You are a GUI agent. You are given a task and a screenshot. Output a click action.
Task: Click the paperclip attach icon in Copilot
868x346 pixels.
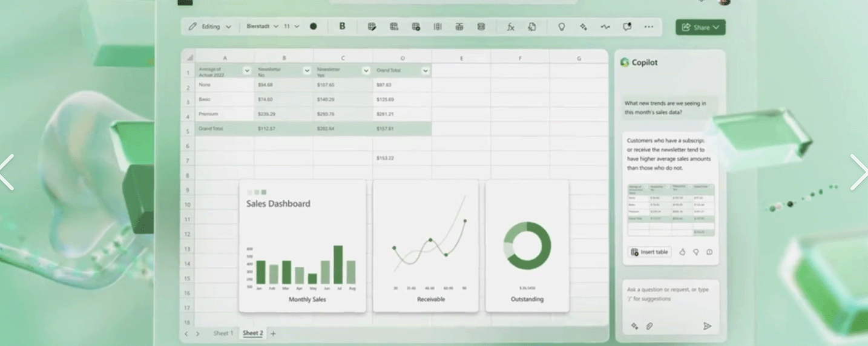pos(649,326)
